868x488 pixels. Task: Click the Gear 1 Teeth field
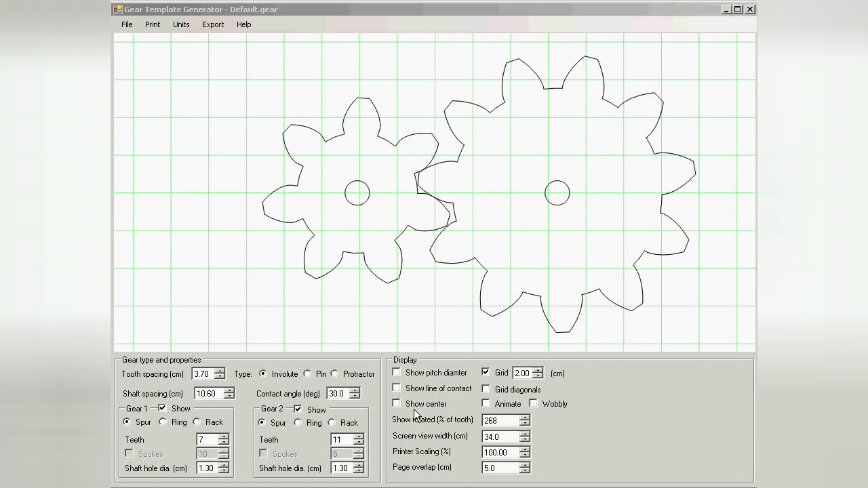pos(207,439)
